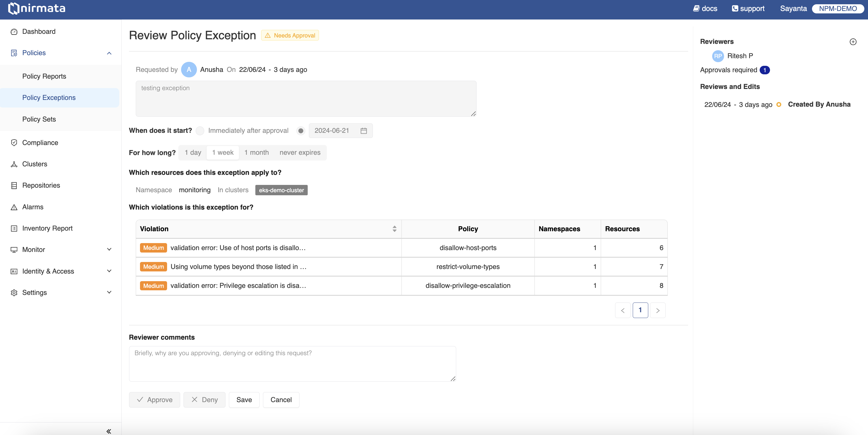Click the Repositories icon
Screen dimensions: 868x435
point(14,186)
